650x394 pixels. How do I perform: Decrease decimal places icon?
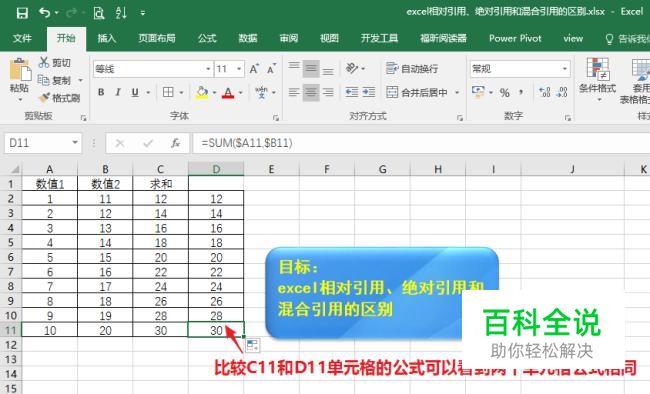(x=562, y=92)
